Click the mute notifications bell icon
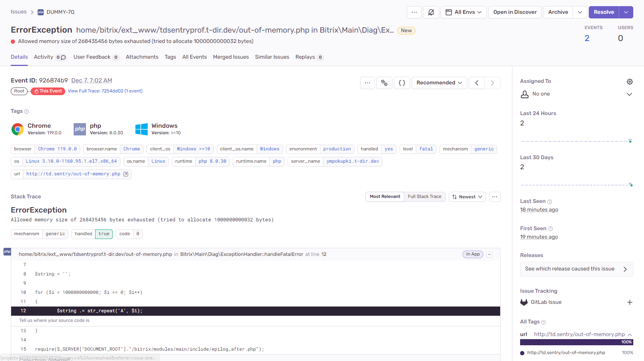Image resolution: width=644 pixels, height=361 pixels. click(x=431, y=12)
